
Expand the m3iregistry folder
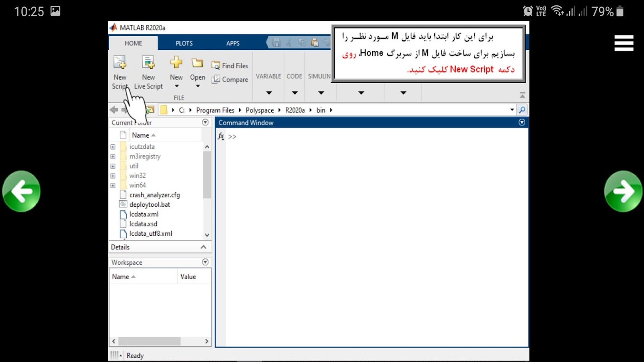click(x=113, y=157)
